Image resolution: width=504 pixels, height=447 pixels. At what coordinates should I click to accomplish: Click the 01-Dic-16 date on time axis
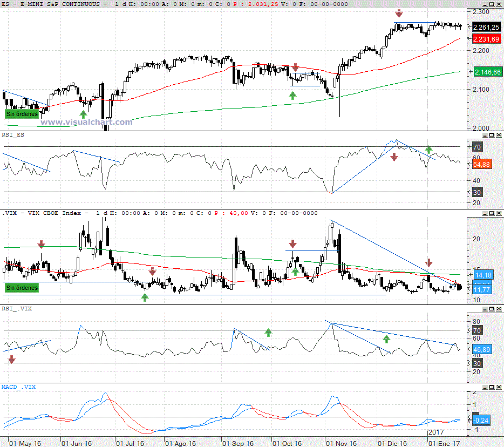click(x=392, y=443)
